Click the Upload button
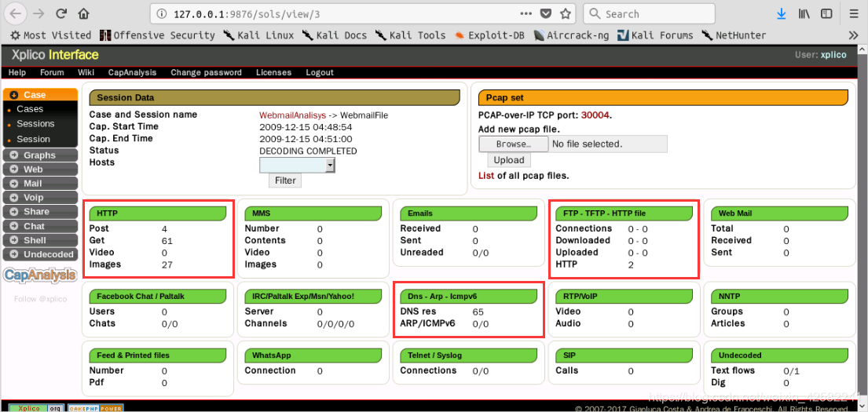This screenshot has width=868, height=412. [509, 160]
